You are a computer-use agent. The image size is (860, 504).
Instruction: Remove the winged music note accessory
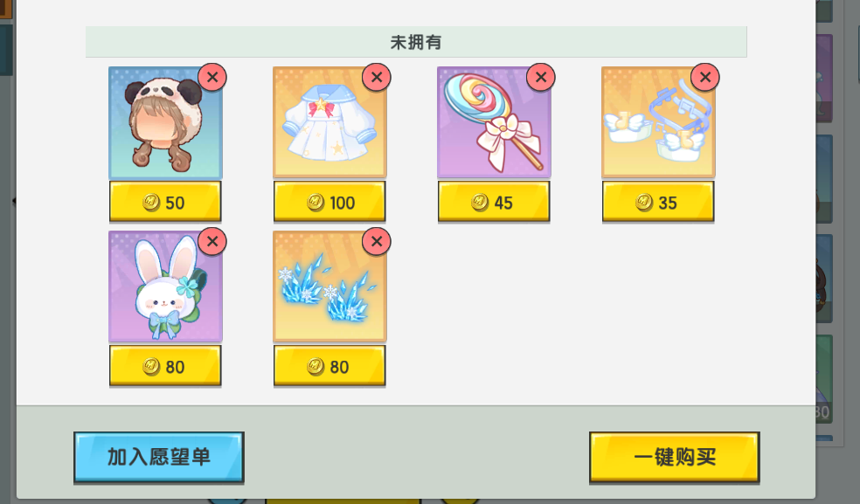pyautogui.click(x=705, y=78)
